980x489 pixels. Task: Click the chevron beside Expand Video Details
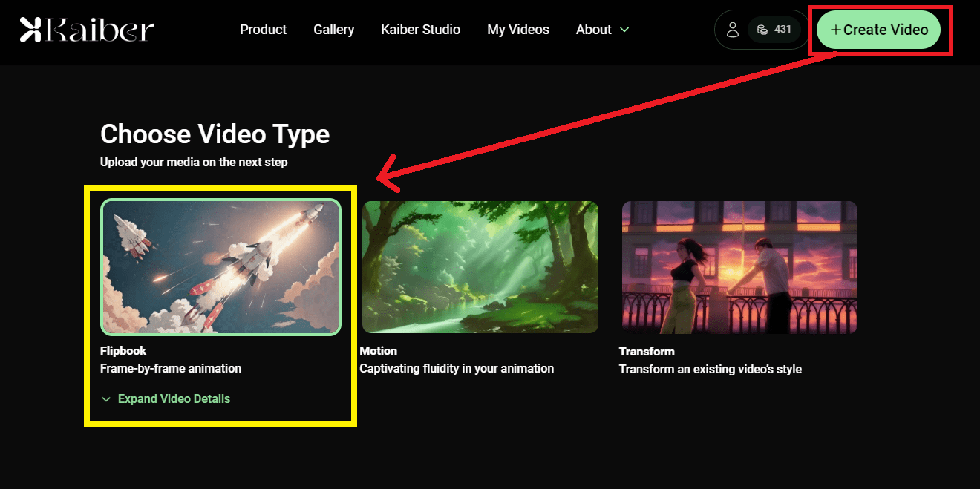click(x=106, y=399)
